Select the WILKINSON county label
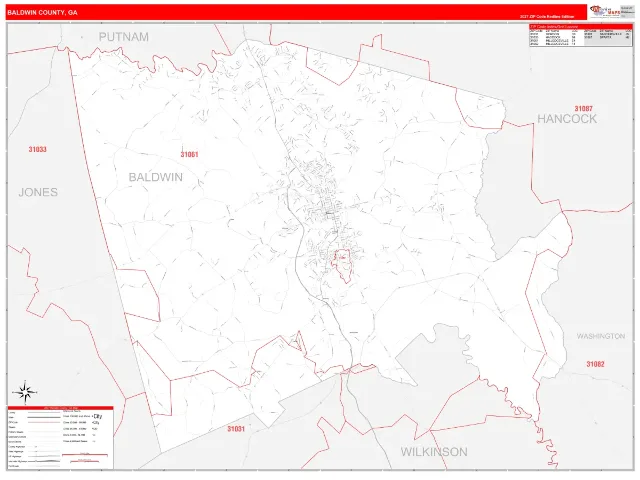Screen dimensions: 640x480 pyautogui.click(x=434, y=452)
